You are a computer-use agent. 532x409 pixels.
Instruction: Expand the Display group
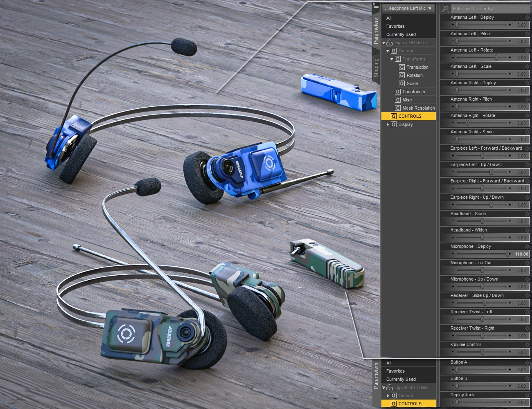click(388, 124)
